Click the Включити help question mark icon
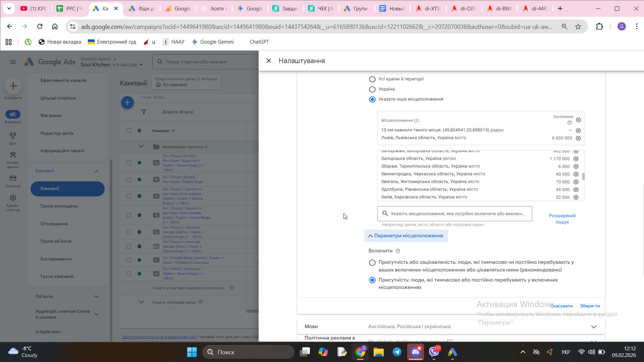Screen dimensions: 644x362 pyautogui.click(x=398, y=251)
